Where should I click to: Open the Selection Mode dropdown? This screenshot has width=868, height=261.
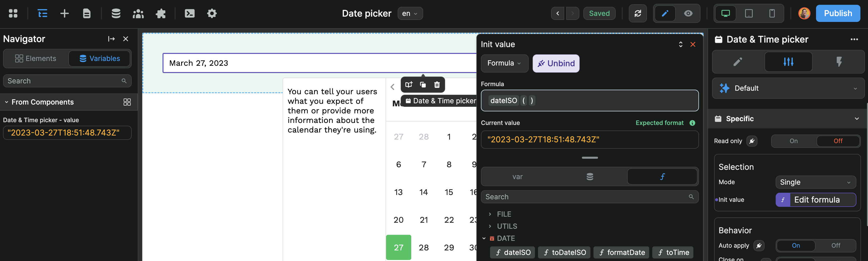click(816, 182)
